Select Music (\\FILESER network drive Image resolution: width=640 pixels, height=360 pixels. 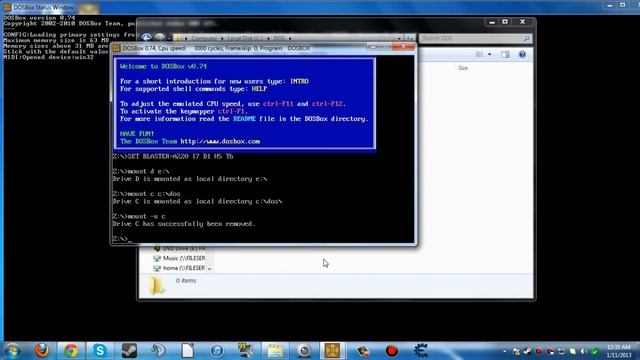[x=179, y=258]
